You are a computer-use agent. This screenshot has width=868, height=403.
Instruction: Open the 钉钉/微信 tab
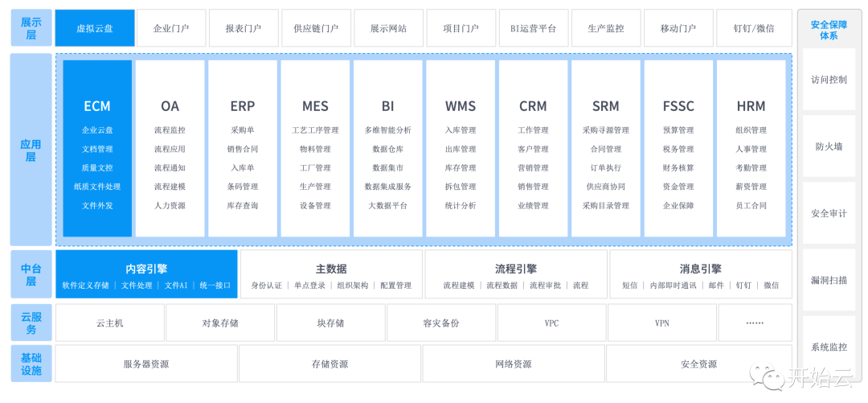(x=753, y=28)
